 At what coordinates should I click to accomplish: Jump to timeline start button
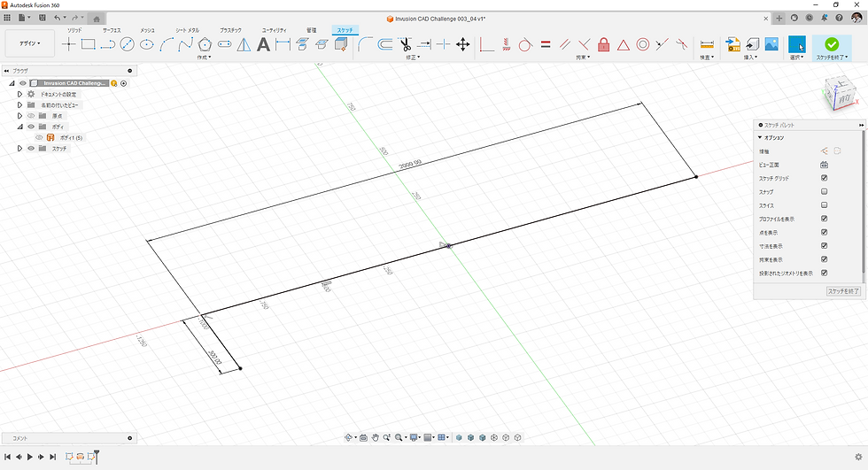pyautogui.click(x=8, y=457)
